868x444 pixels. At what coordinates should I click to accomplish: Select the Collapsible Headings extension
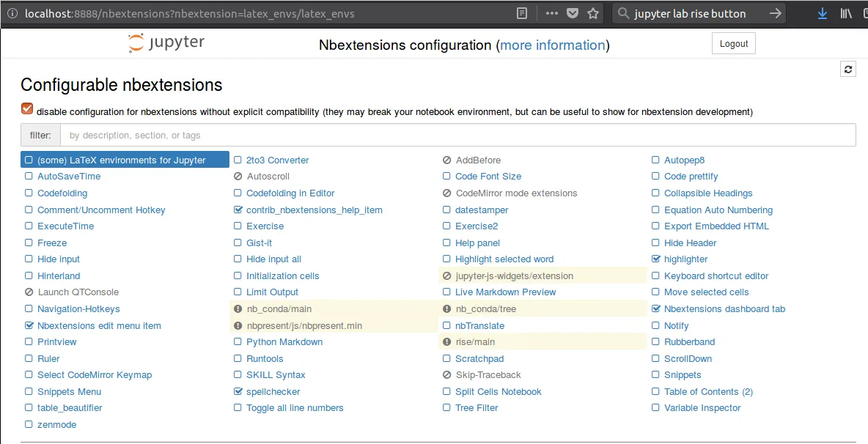tap(707, 193)
